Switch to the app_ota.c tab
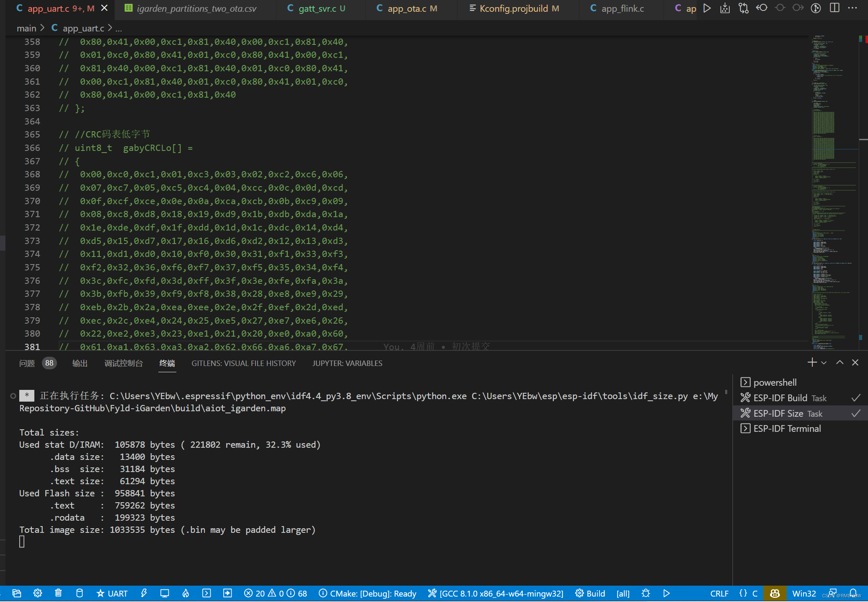The height and width of the screenshot is (602, 868). pos(412,8)
